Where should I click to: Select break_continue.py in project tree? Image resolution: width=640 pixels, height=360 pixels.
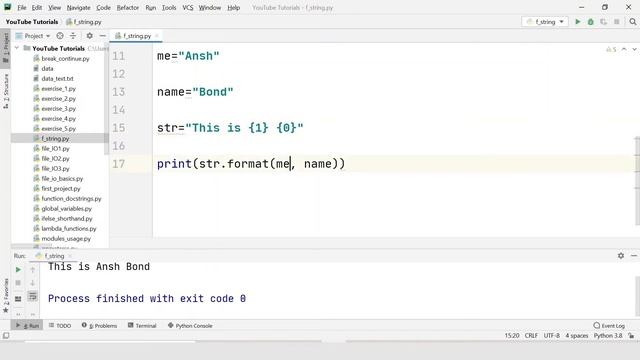(65, 58)
